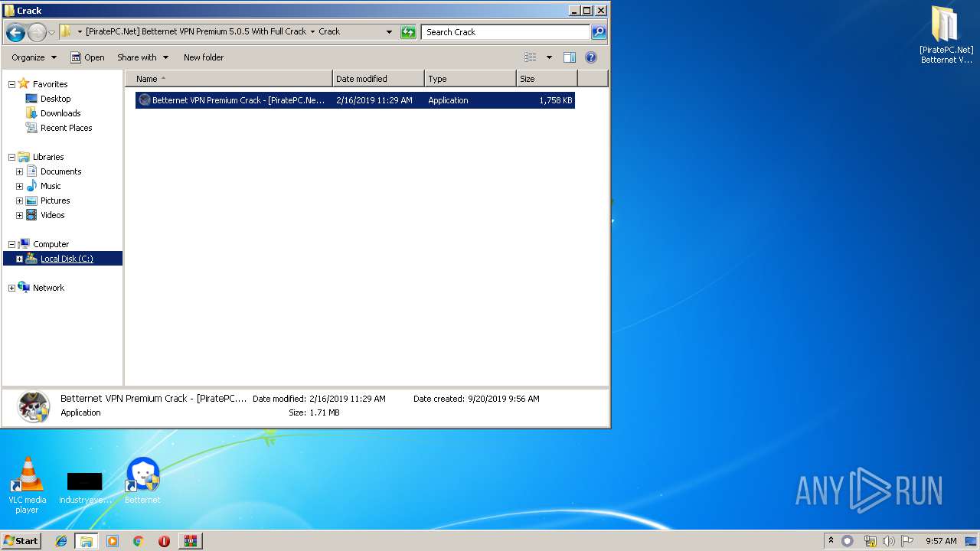Screen dimensions: 980x551
Task: Collapse the Computer tree group
Action: (x=11, y=244)
